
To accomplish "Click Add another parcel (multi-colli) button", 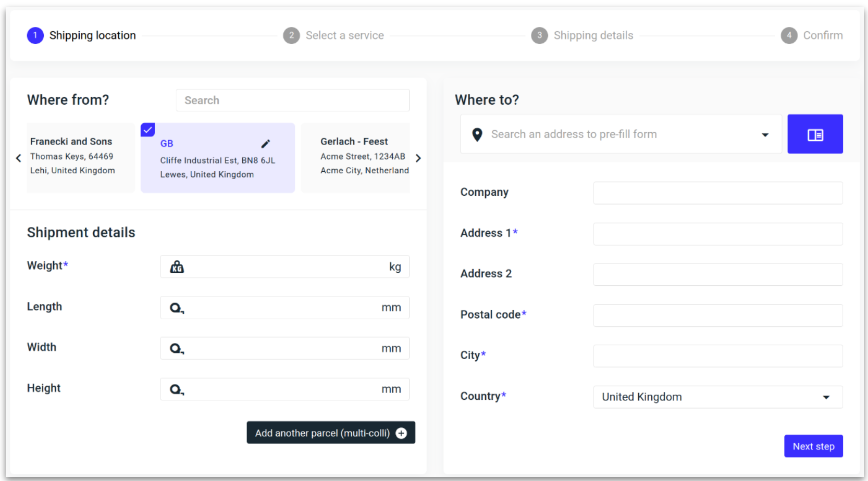I will tap(323, 433).
